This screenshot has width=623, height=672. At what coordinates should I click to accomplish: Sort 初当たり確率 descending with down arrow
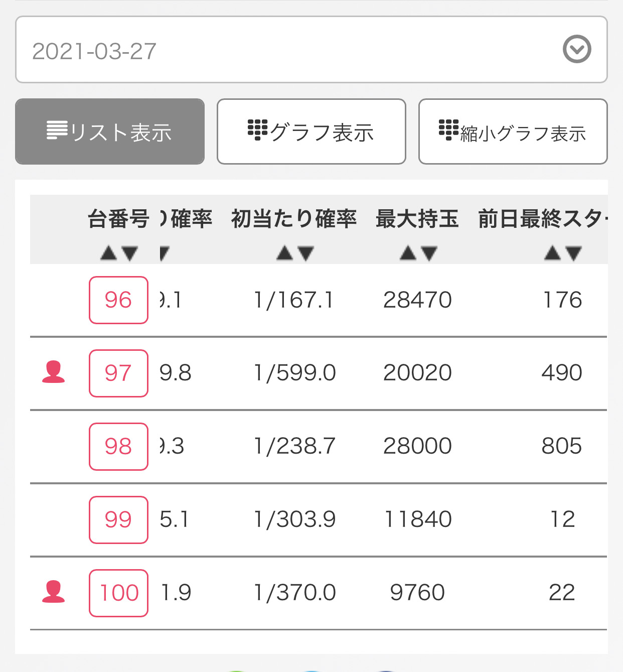[305, 253]
